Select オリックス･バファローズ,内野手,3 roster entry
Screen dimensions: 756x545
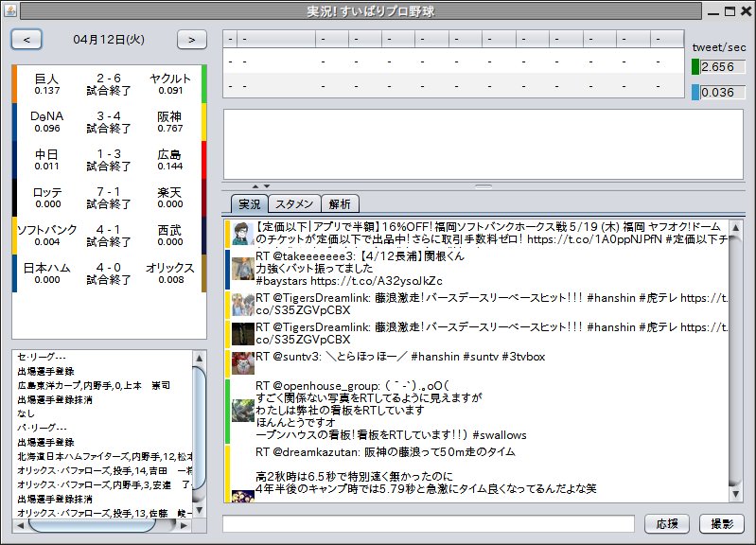(x=105, y=484)
